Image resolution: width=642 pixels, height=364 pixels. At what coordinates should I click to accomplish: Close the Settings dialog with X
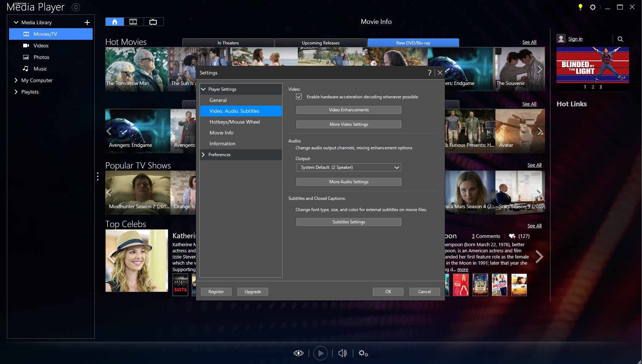click(x=440, y=73)
